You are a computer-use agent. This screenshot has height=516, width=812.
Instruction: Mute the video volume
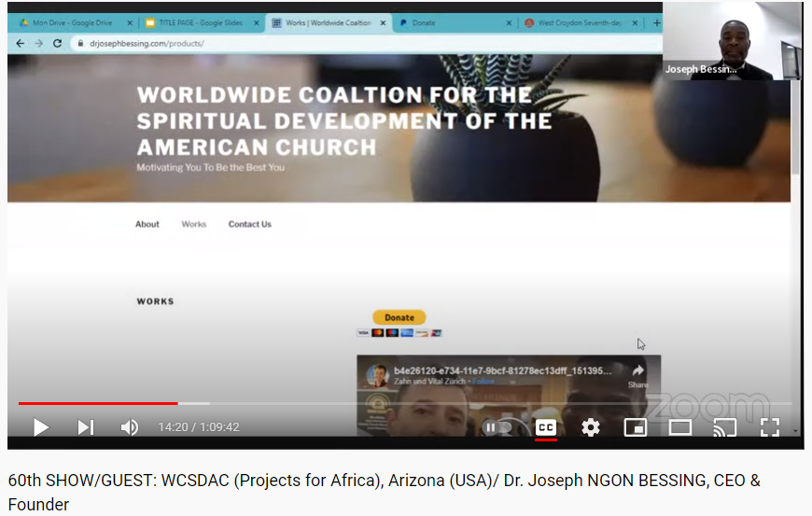click(x=130, y=427)
